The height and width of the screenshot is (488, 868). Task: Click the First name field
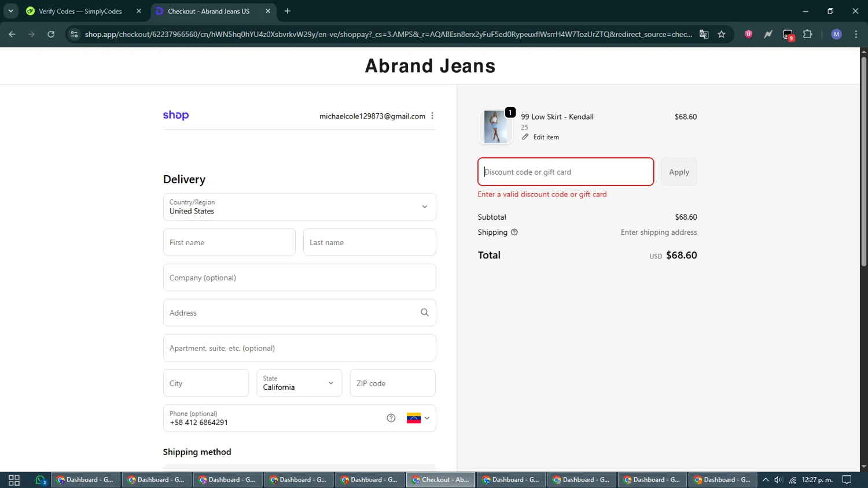click(x=229, y=242)
